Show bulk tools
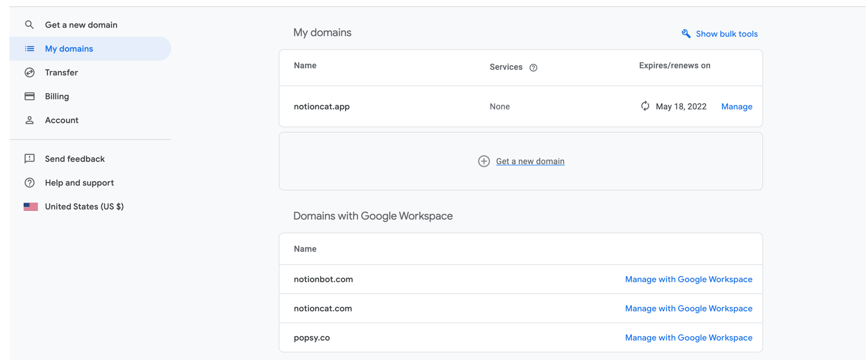The width and height of the screenshot is (868, 360). click(726, 34)
